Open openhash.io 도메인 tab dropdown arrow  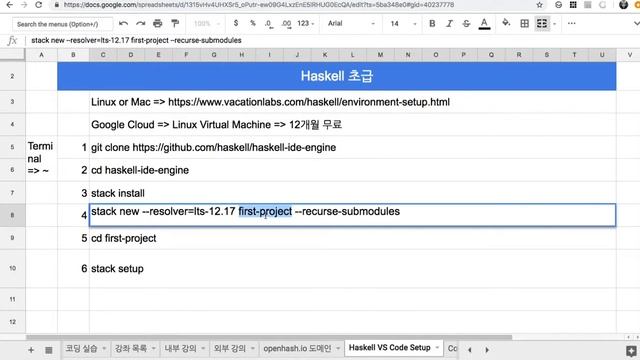tap(338, 349)
